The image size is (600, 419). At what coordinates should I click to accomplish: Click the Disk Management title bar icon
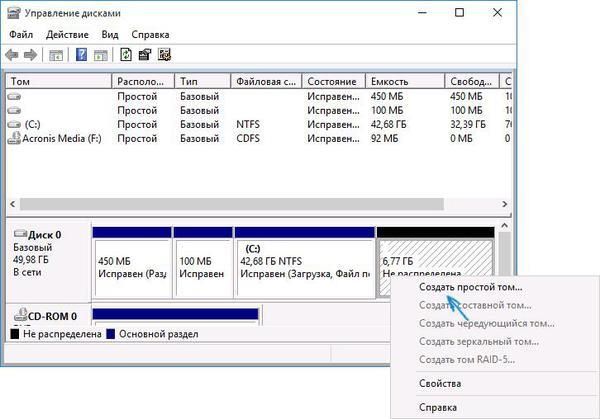[x=14, y=13]
